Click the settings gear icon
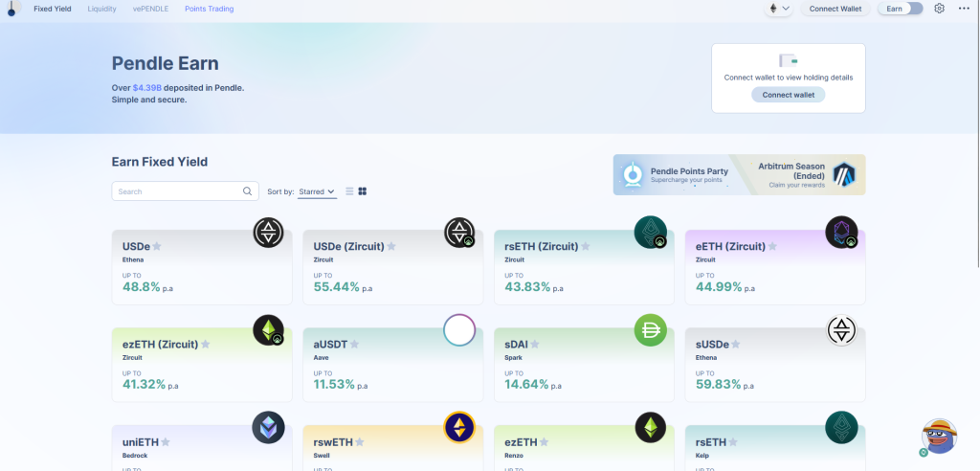The width and height of the screenshot is (980, 471). pos(939,9)
